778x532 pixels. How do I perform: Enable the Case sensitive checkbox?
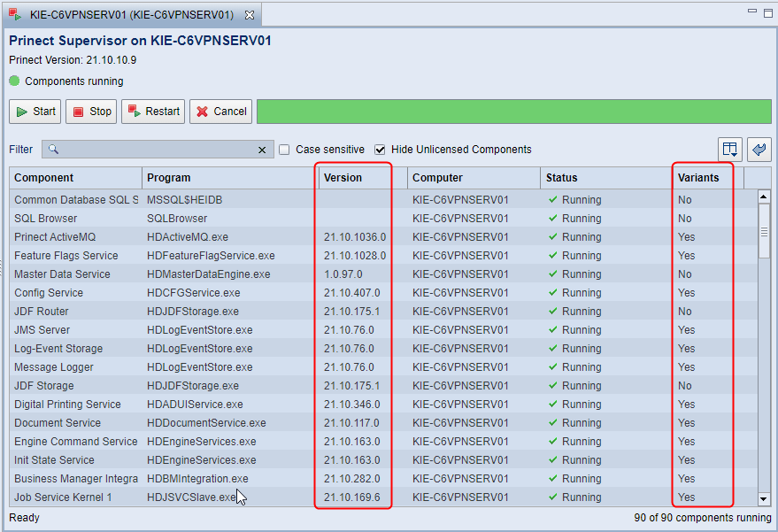tap(284, 150)
